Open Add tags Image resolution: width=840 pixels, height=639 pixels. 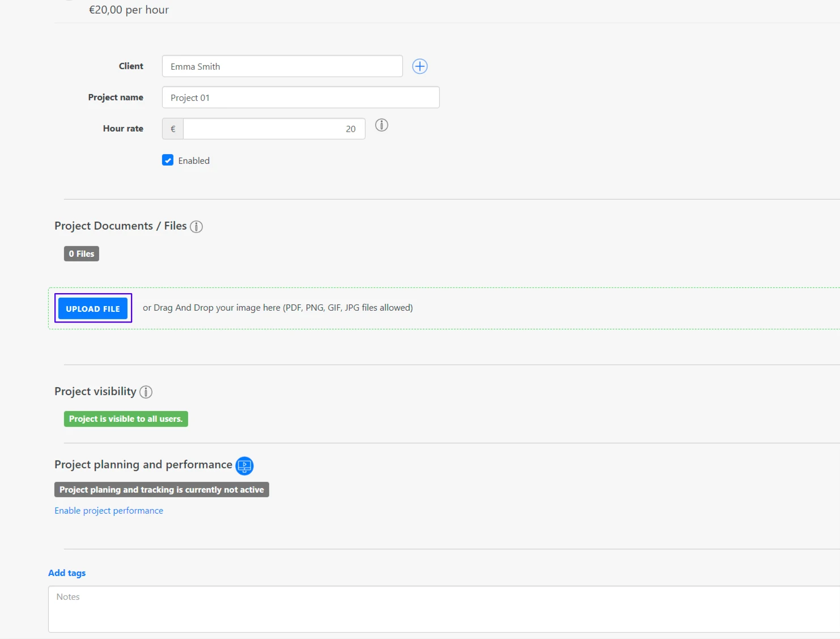tap(66, 573)
